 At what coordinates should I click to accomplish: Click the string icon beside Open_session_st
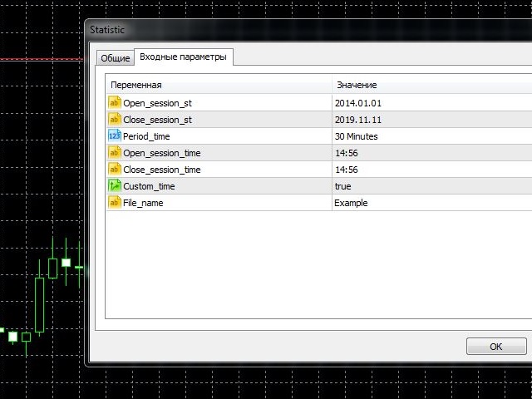point(115,103)
